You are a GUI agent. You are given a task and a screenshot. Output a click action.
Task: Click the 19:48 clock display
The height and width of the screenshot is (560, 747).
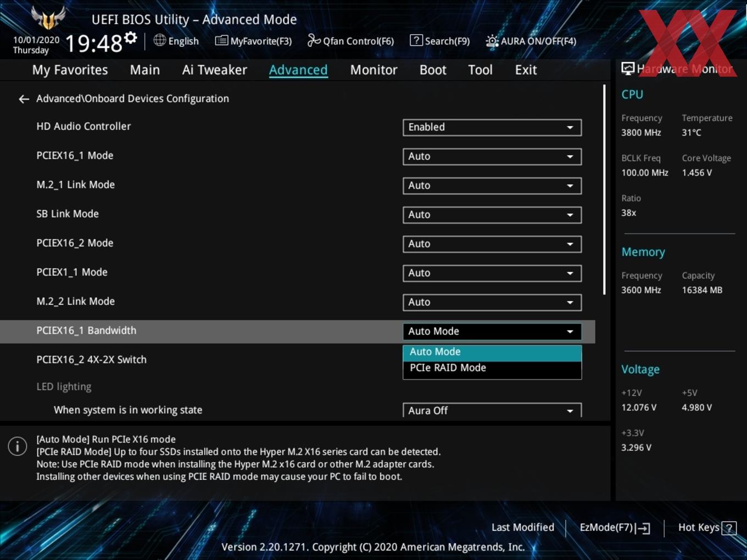[94, 43]
